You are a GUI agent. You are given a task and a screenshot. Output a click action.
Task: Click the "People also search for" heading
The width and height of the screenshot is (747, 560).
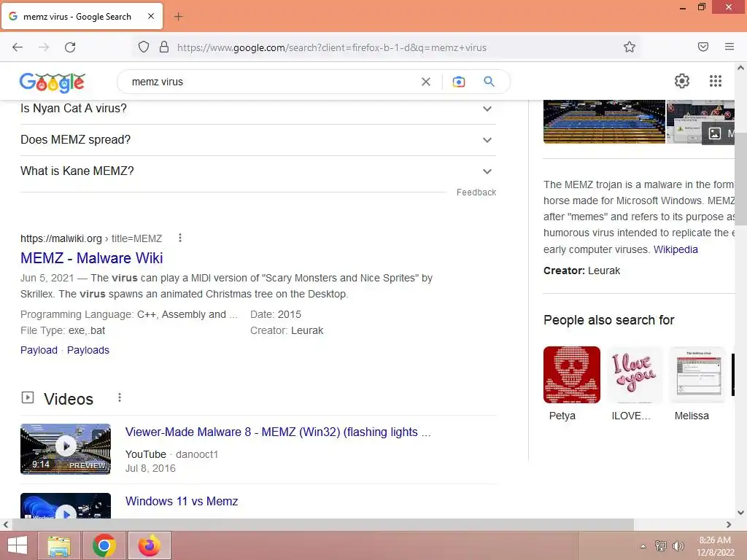(608, 320)
